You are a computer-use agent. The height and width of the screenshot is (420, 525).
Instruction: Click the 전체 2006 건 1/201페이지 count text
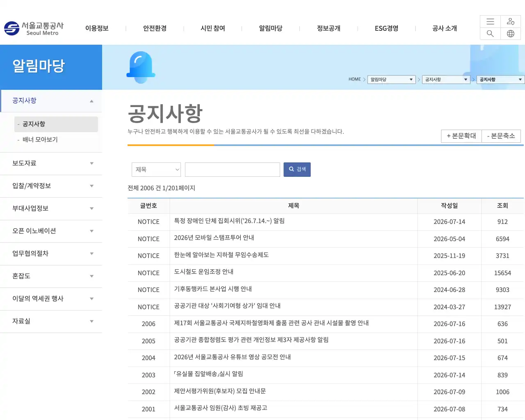coord(161,188)
